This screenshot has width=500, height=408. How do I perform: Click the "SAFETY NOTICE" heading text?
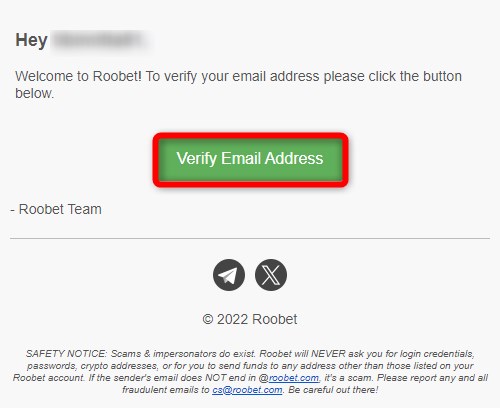pyautogui.click(x=66, y=354)
